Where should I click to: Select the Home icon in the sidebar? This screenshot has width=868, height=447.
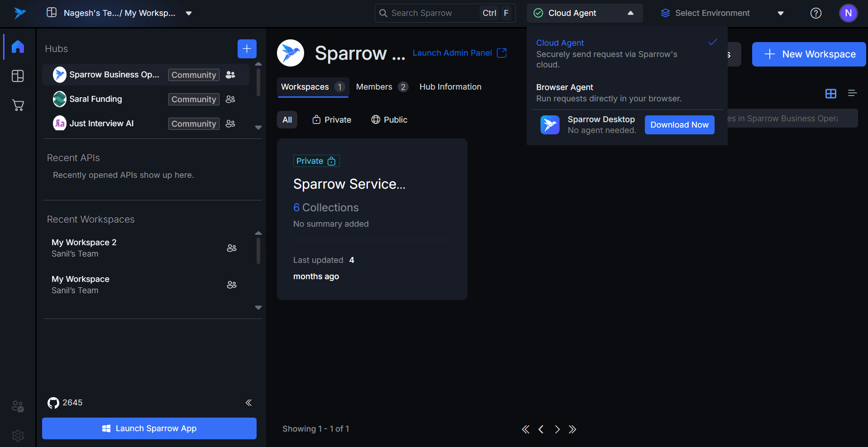coord(18,47)
